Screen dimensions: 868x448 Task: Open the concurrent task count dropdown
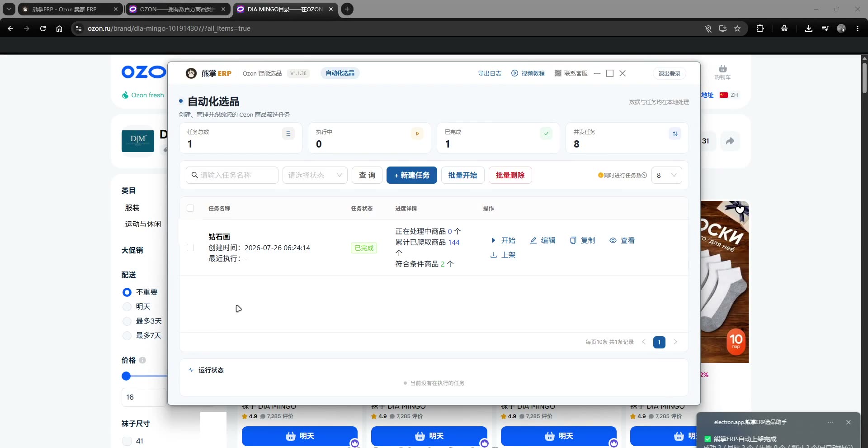[x=666, y=175]
